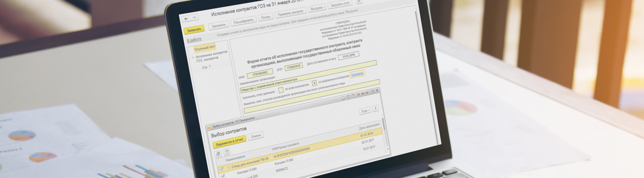This screenshot has width=644, height=178.
Task: Open help with the question mark button
Action: pyautogui.click(x=375, y=108)
